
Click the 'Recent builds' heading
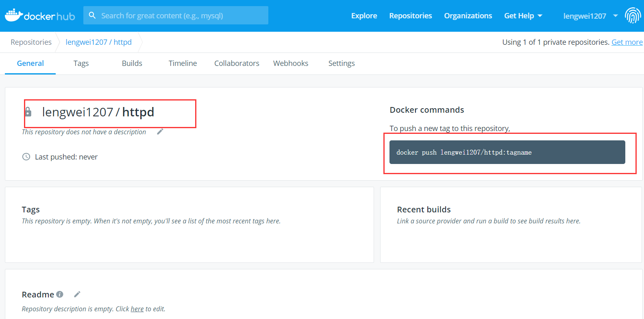point(424,210)
